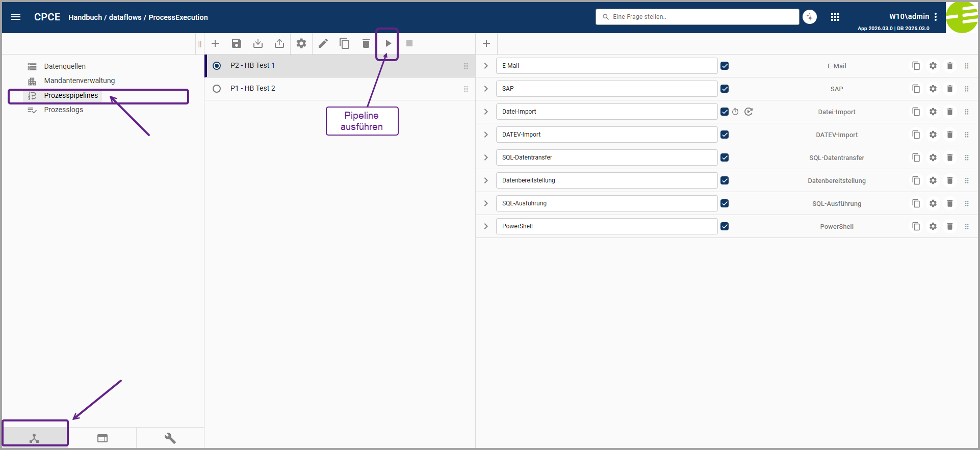Save pipelines using the floppy disk icon
Viewport: 980px width, 450px height.
click(237, 43)
